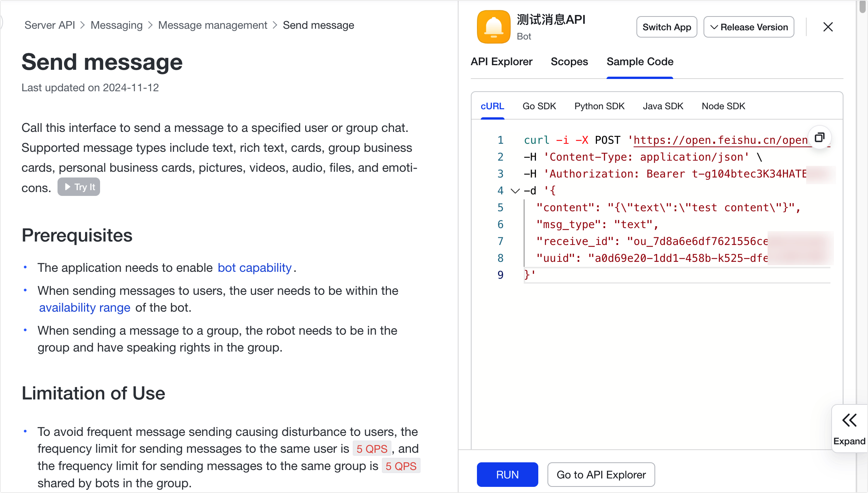
Task: Open the Scopes tab
Action: [569, 62]
